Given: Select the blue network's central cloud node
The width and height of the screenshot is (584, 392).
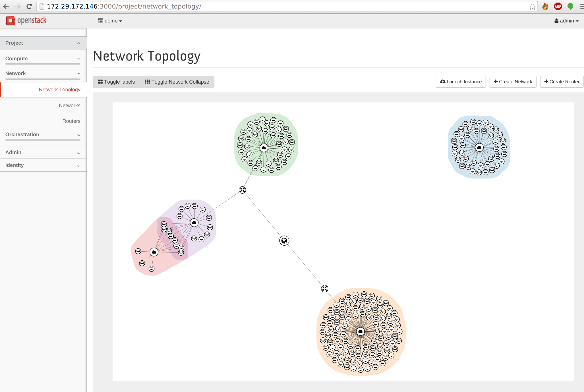Looking at the screenshot, I should 479,148.
